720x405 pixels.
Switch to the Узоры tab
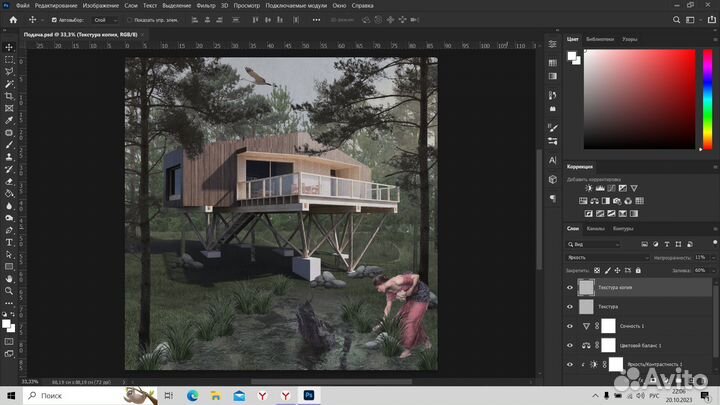[x=630, y=39]
